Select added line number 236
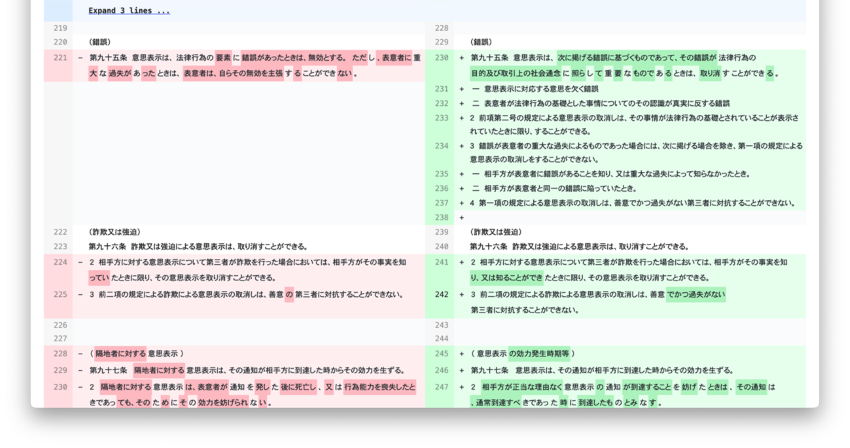 click(441, 189)
